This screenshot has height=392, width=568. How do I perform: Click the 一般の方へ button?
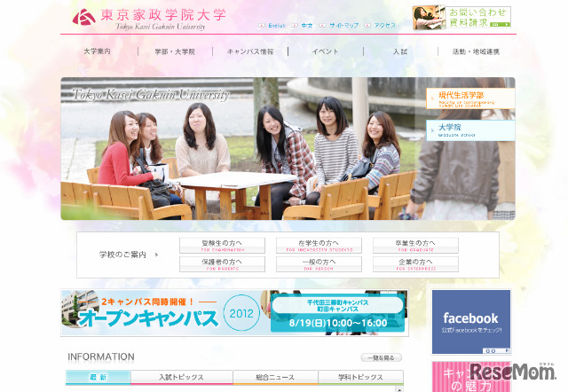(319, 264)
